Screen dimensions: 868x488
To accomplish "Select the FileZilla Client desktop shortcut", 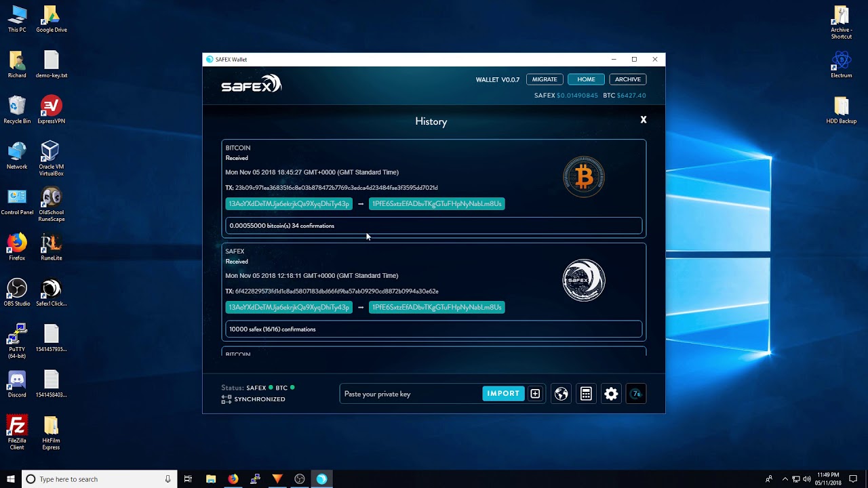I will tap(17, 432).
